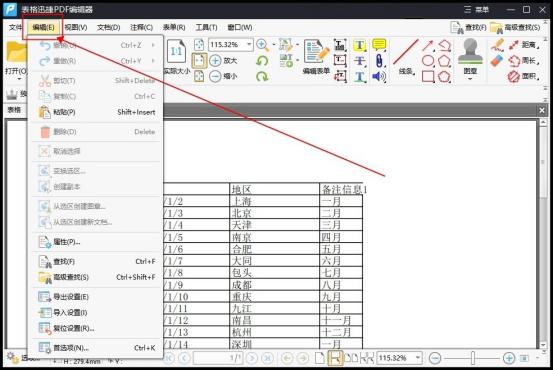Select the underline text T tool
553x371 pixels.
[x=359, y=77]
